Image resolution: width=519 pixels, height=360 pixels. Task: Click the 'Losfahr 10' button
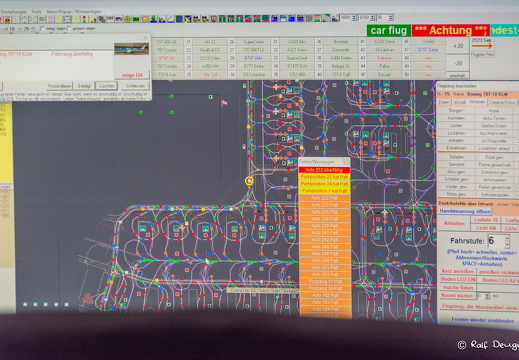[x=486, y=220]
